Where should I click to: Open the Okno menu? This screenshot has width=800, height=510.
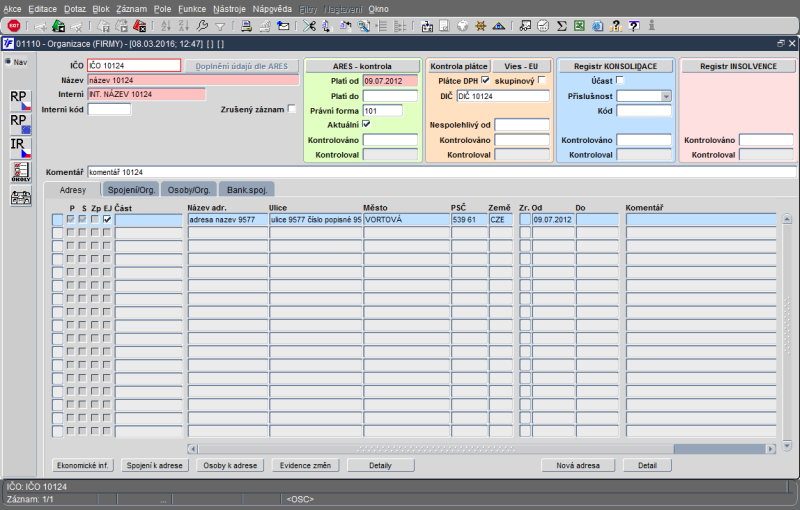point(378,9)
